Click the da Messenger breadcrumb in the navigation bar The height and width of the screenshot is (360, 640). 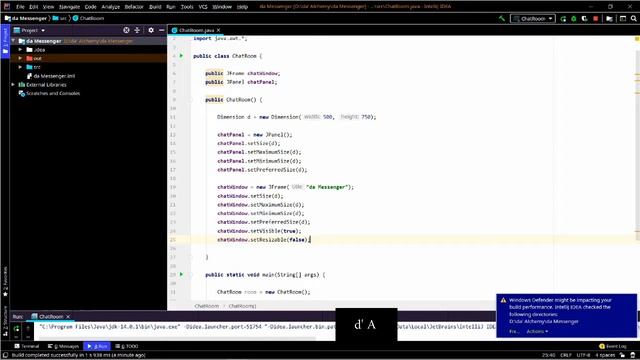[x=27, y=18]
